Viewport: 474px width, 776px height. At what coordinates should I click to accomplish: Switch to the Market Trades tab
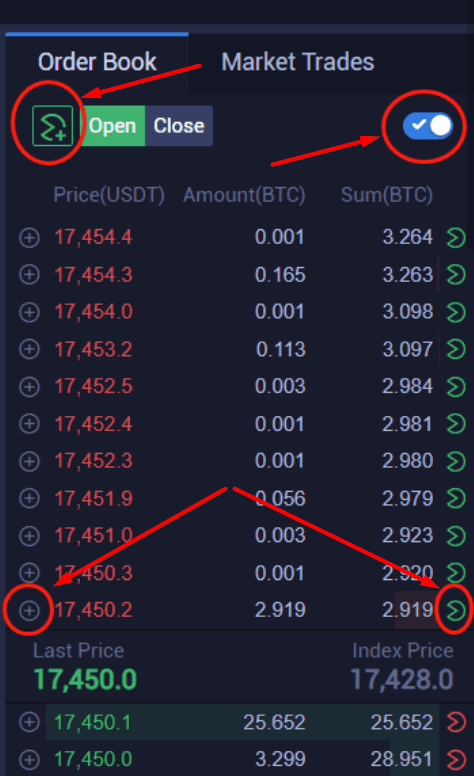[x=297, y=62]
